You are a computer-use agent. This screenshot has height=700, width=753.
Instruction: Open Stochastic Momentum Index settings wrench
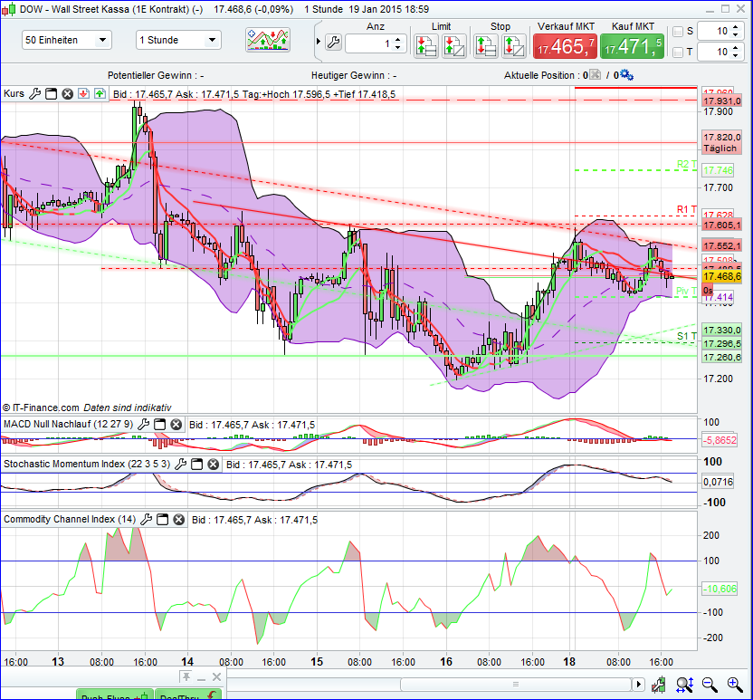coord(181,464)
